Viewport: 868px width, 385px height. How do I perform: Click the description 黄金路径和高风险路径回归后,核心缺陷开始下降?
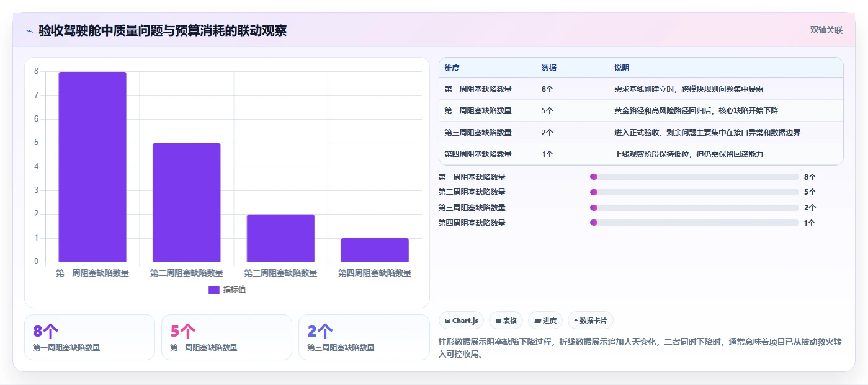click(x=696, y=111)
